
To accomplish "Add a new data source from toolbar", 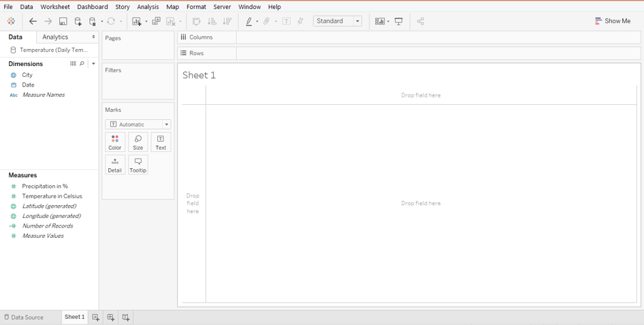I will coord(78,21).
